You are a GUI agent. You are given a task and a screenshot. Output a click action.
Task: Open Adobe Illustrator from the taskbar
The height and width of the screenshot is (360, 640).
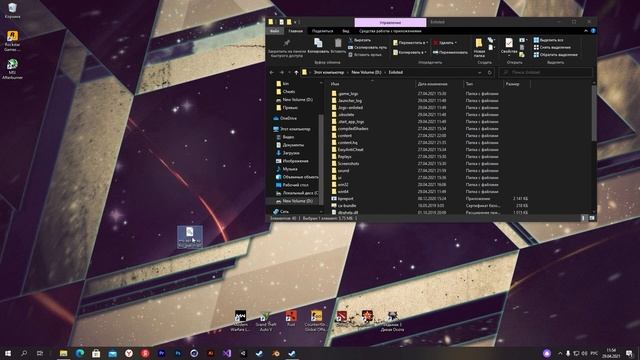pyautogui.click(x=211, y=353)
